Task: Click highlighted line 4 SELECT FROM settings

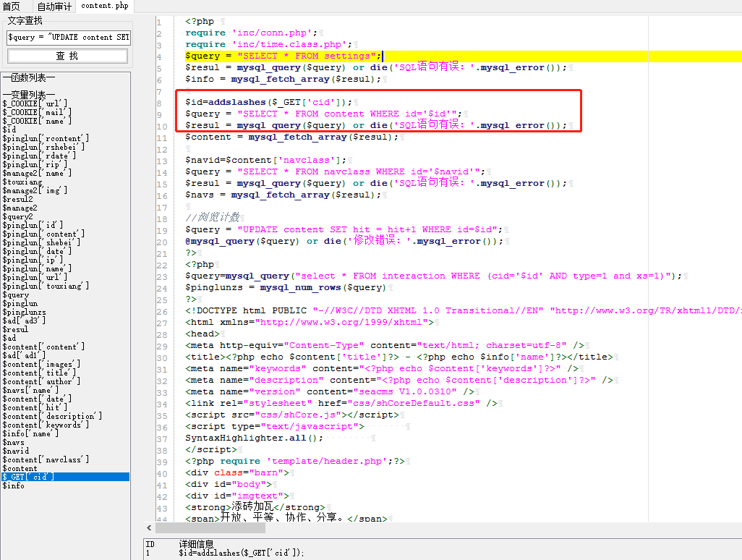Action: tap(283, 56)
